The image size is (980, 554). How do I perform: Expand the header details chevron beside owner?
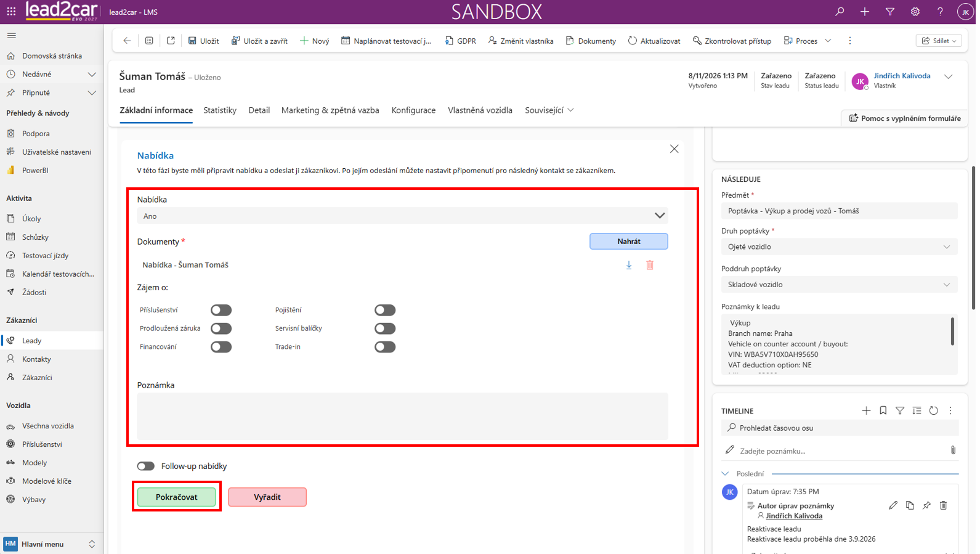(x=948, y=77)
